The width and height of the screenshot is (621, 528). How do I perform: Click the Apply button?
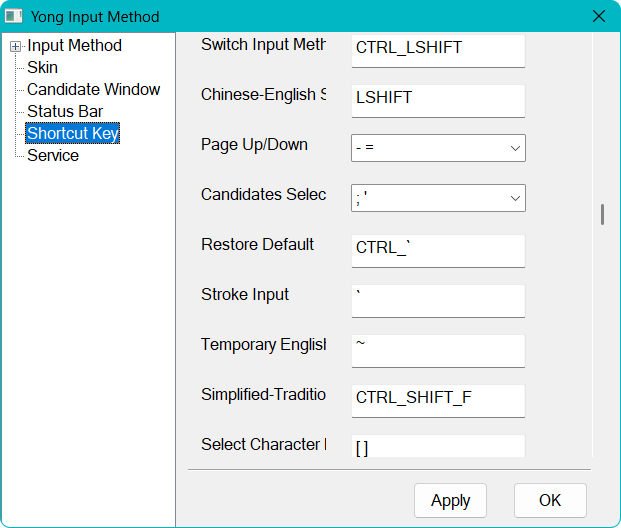[450, 500]
